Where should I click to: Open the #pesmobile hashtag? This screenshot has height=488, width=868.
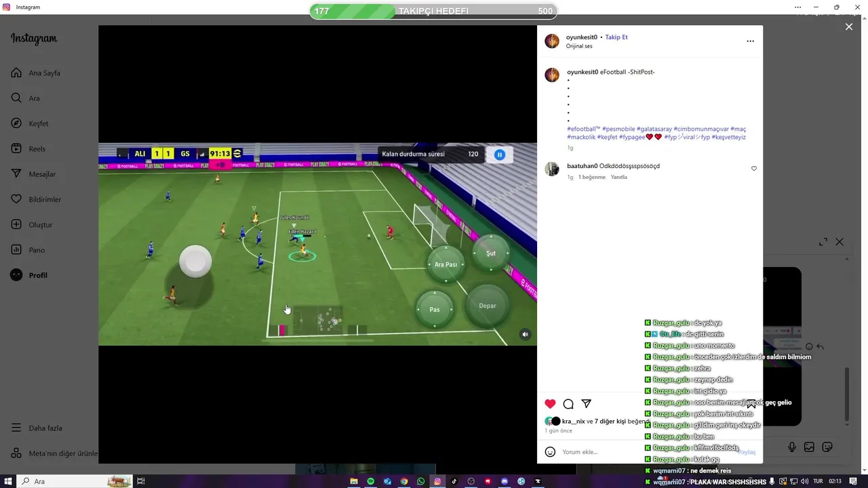pyautogui.click(x=618, y=129)
